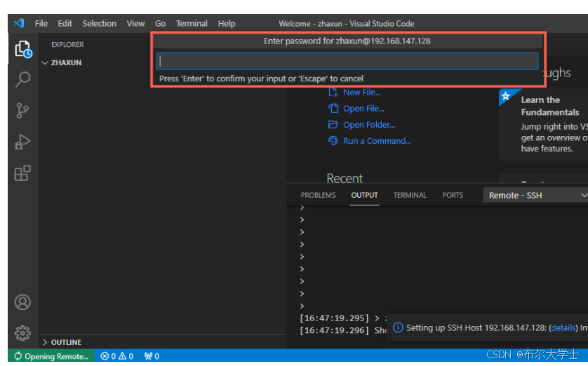Click the star badge on Learn the Fundamentals
The image size is (588, 366).
click(x=506, y=96)
